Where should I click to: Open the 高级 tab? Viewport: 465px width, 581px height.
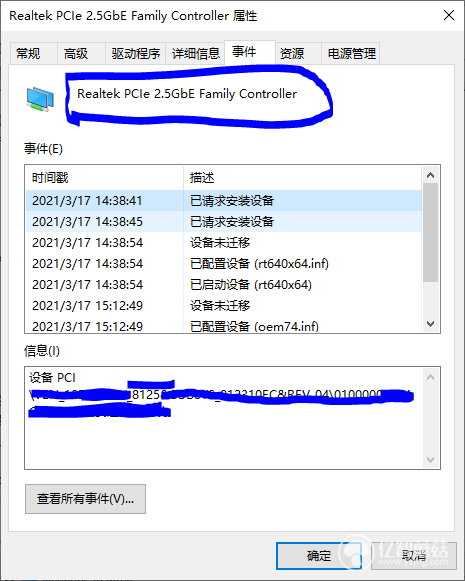click(x=76, y=53)
